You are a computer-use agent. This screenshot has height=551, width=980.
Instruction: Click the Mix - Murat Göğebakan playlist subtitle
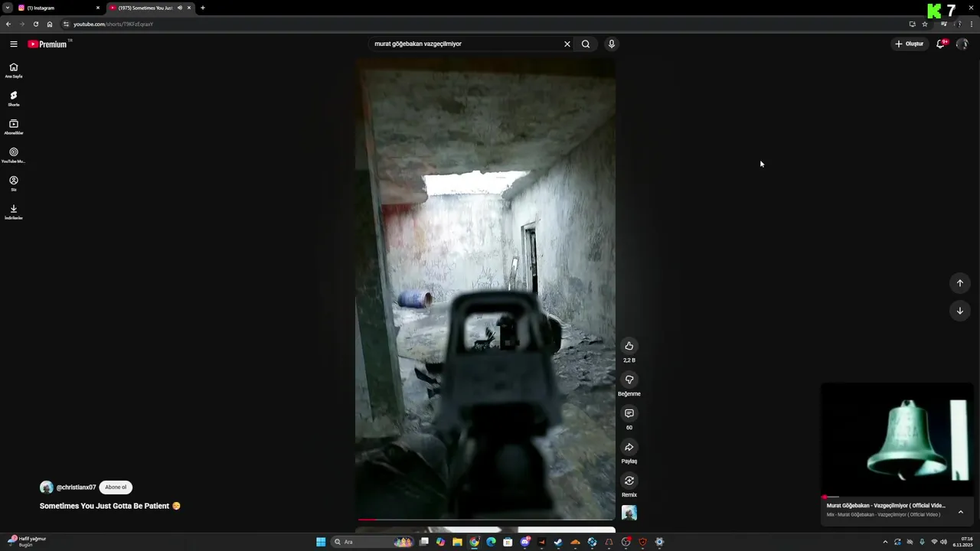coord(884,514)
